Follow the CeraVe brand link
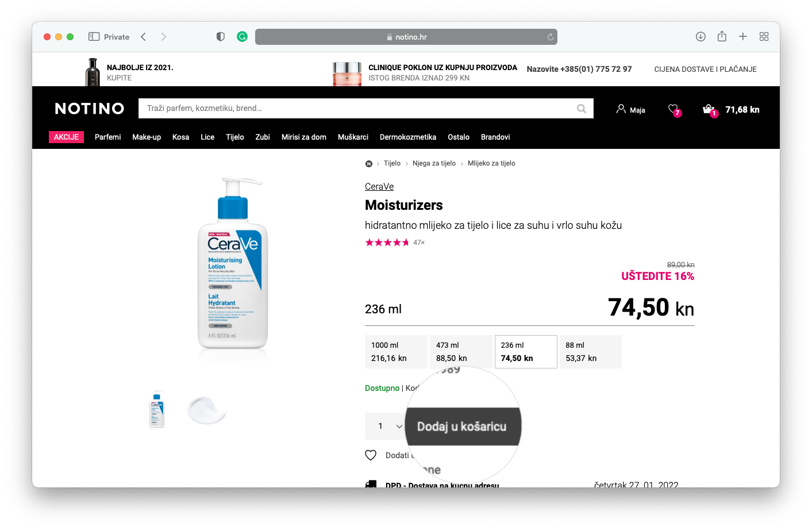Viewport: 812px width, 530px height. [379, 187]
